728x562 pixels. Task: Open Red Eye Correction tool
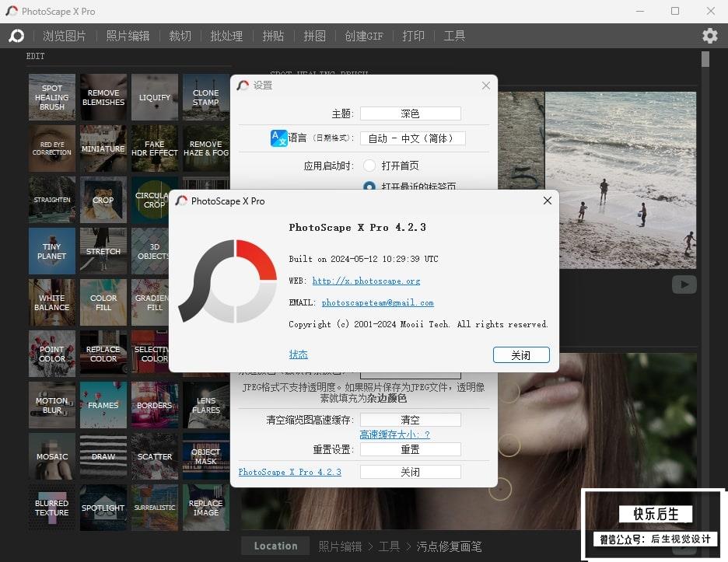(x=51, y=148)
